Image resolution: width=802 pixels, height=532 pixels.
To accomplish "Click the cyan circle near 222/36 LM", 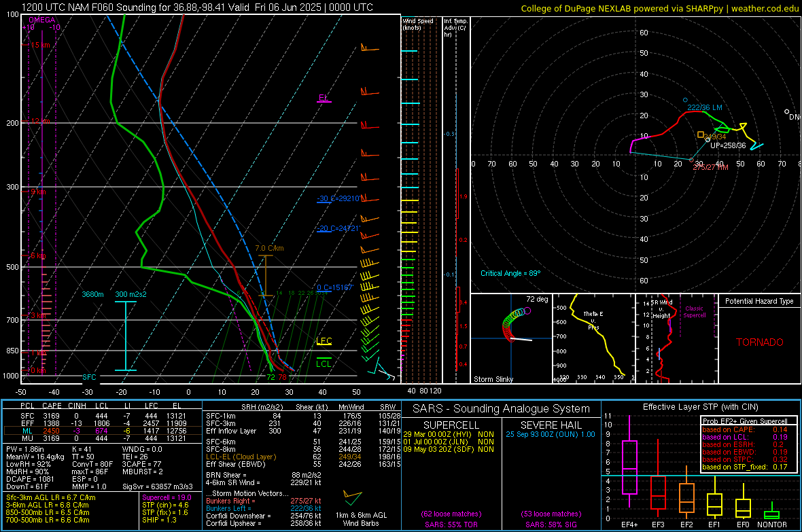I will point(685,101).
